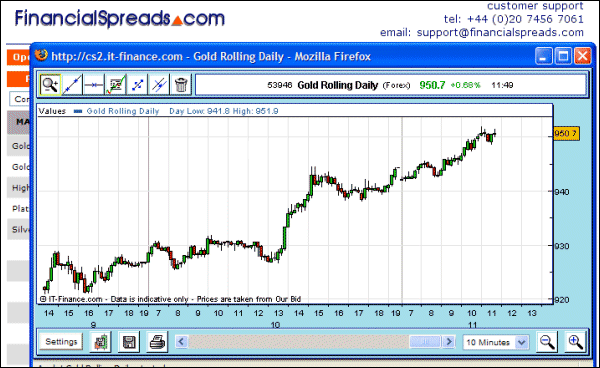Click the trash bin delete icon

[181, 85]
